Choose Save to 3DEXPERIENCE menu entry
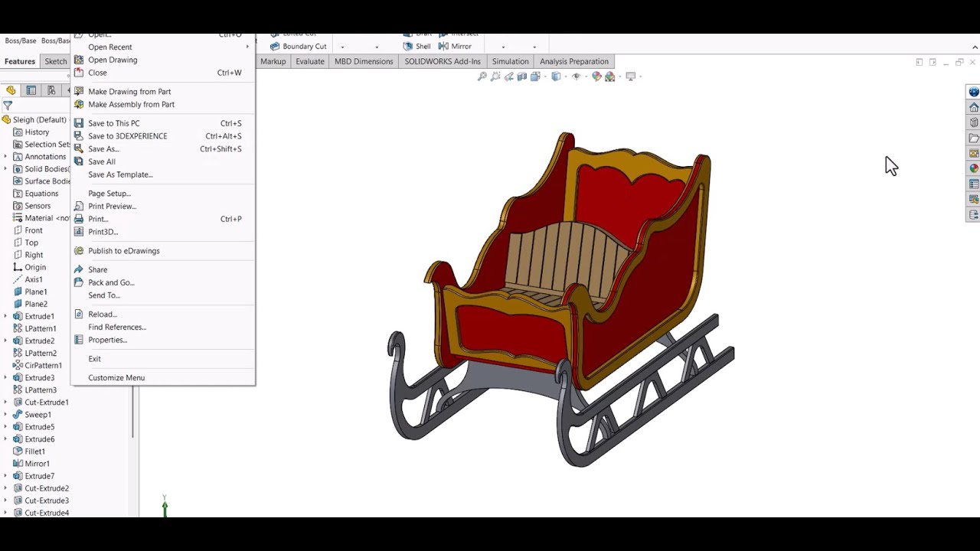Viewport: 980px width, 551px height. (127, 136)
